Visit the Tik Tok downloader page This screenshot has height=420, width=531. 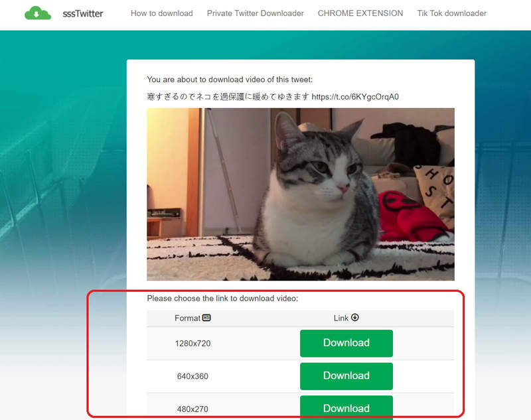[x=452, y=13]
